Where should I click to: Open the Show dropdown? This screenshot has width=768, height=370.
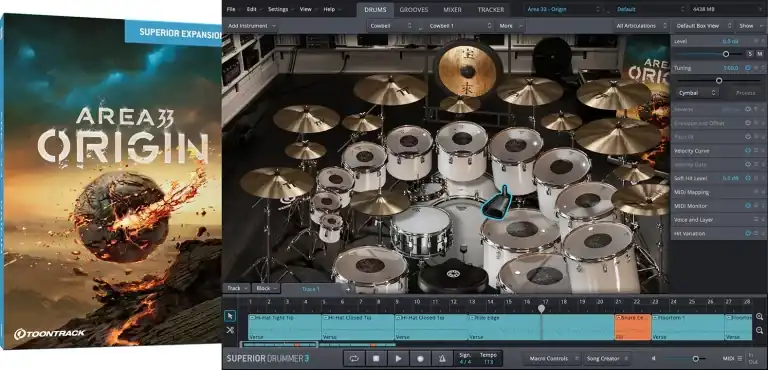(x=750, y=26)
